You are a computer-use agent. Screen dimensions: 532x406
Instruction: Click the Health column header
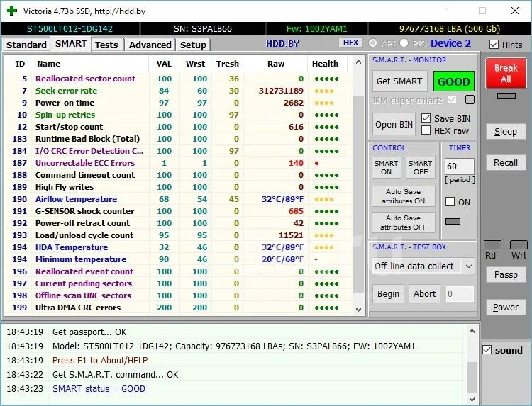(x=325, y=64)
